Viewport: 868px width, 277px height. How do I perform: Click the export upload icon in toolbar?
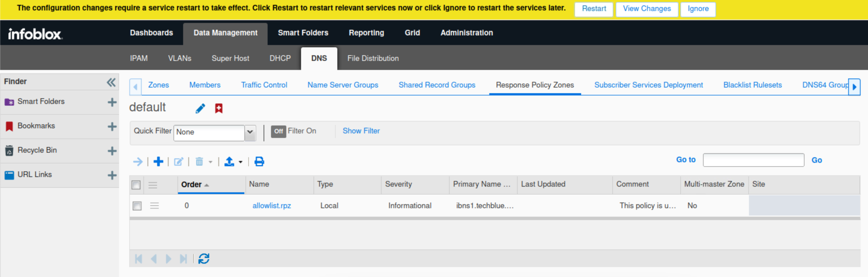coord(229,161)
